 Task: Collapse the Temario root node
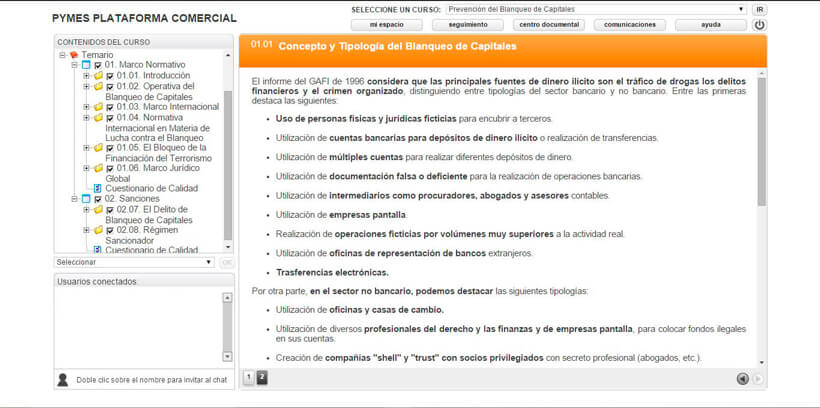pos(62,55)
